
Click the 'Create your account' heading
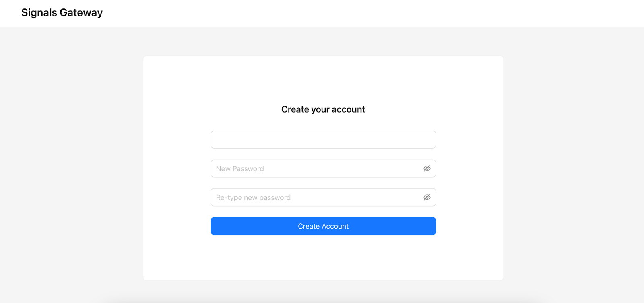pyautogui.click(x=323, y=109)
